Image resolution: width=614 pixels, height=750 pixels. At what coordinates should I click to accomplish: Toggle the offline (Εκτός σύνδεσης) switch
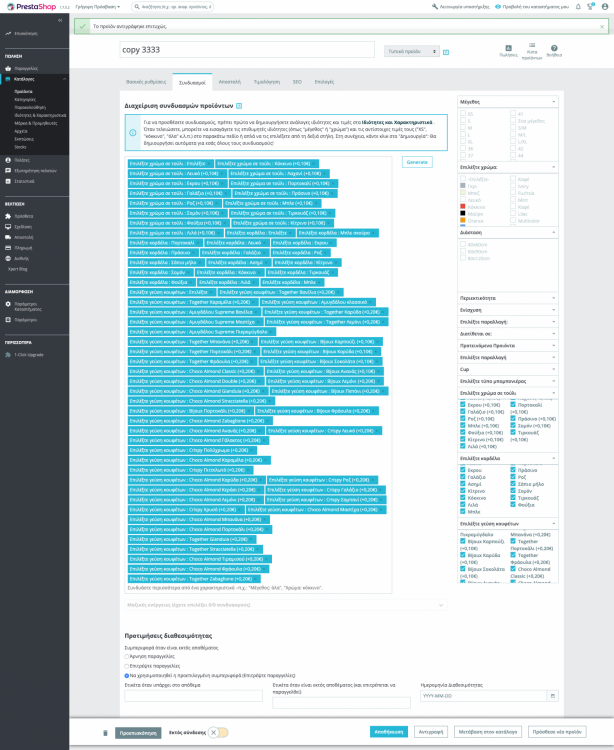point(219,732)
